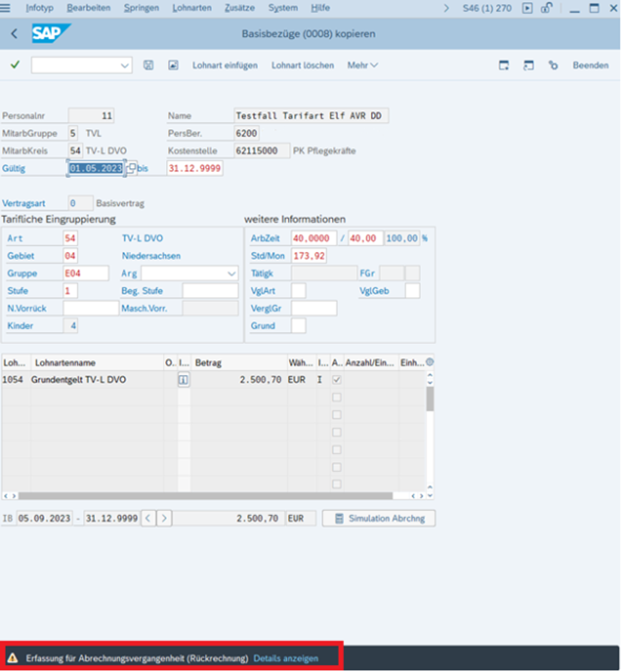This screenshot has width=621, height=672.
Task: Click the Art field 54
Action: pos(70,238)
